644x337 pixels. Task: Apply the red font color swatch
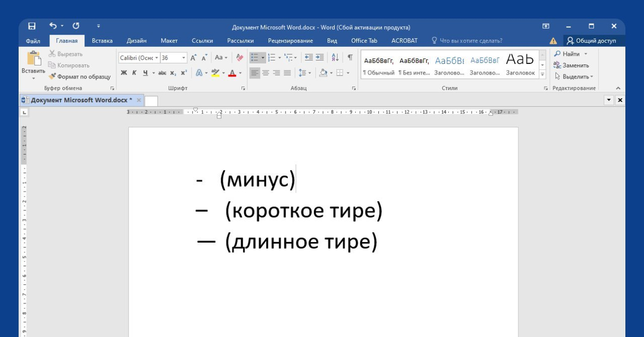(x=232, y=73)
